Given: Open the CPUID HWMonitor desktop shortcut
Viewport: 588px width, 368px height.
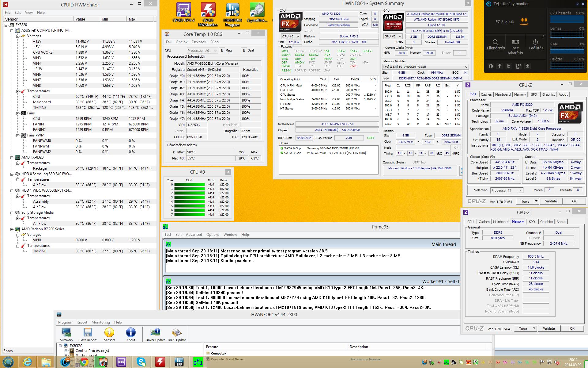Looking at the screenshot, I should click(208, 14).
